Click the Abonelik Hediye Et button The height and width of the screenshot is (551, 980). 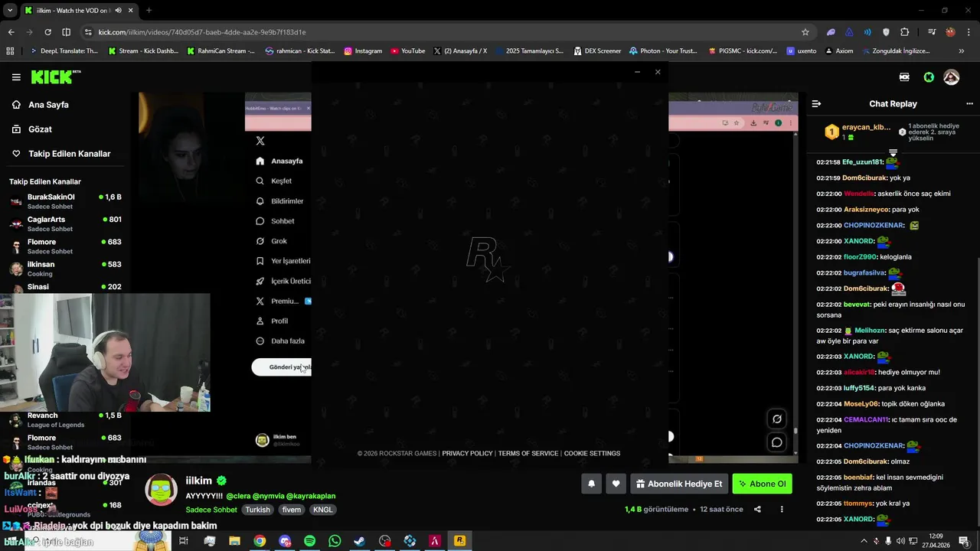pyautogui.click(x=678, y=484)
